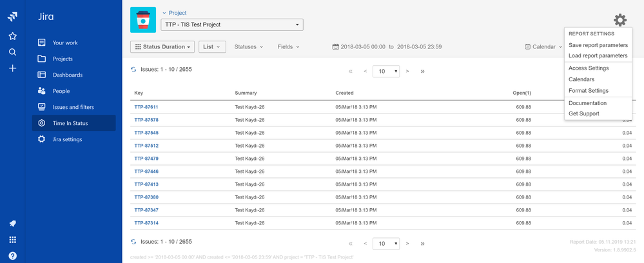This screenshot has width=644, height=263.
Task: Click the Summary column header
Action: 246,93
